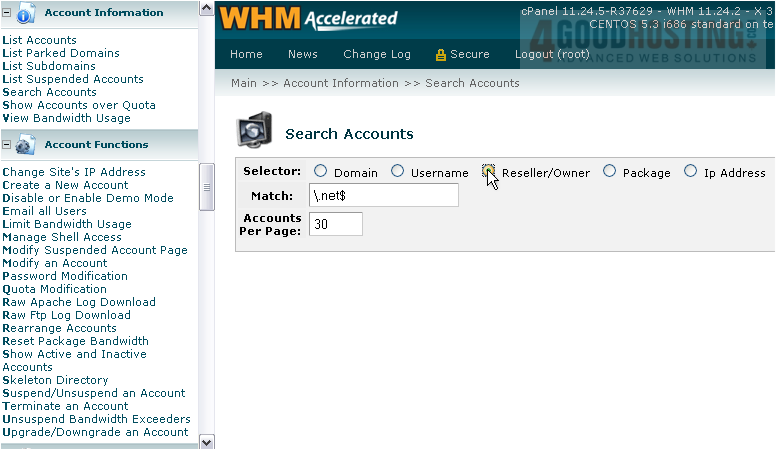This screenshot has width=776, height=450.
Task: Click the Account Information info icon
Action: (x=26, y=14)
